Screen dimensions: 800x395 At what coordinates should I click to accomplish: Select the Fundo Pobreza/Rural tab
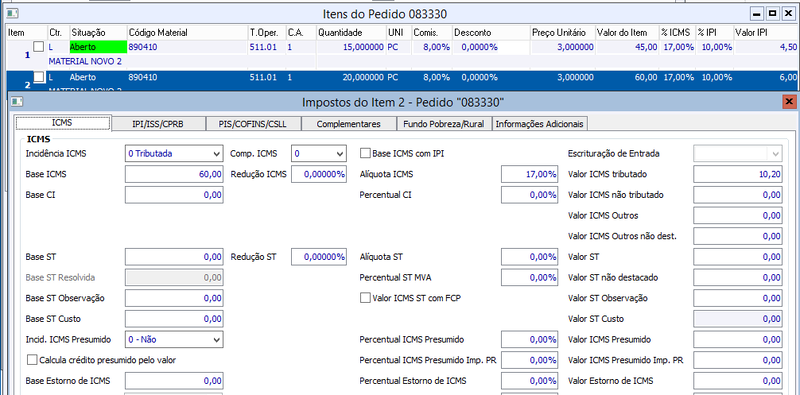pos(444,124)
